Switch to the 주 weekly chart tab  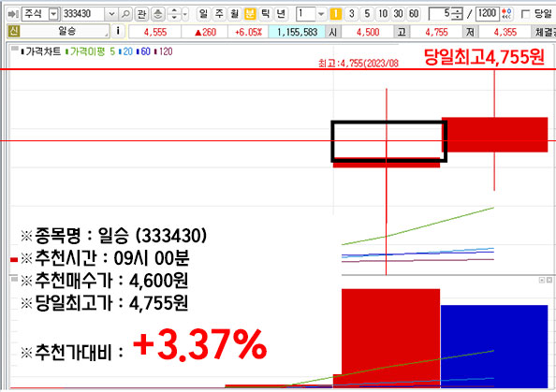pos(219,14)
